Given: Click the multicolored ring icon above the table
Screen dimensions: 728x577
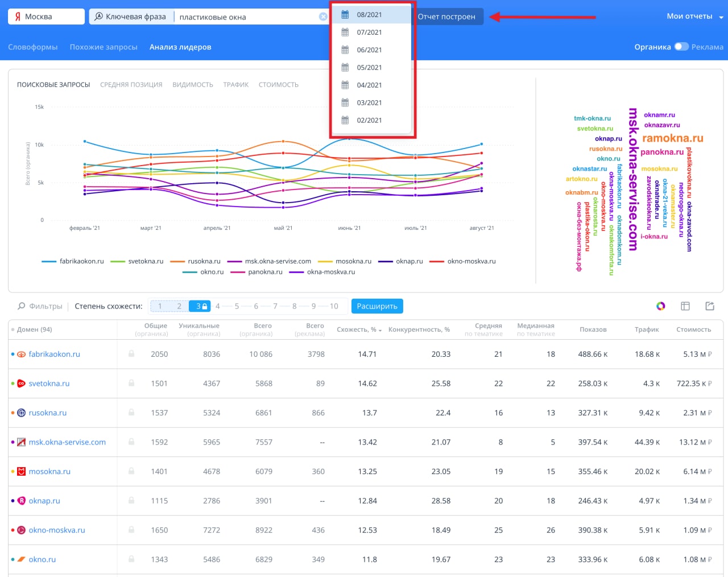Looking at the screenshot, I should 661,306.
